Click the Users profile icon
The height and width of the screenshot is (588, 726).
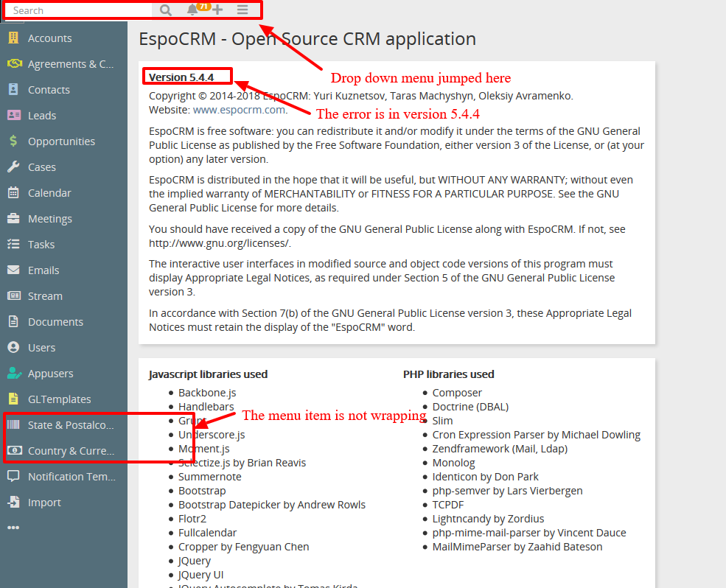(x=13, y=347)
